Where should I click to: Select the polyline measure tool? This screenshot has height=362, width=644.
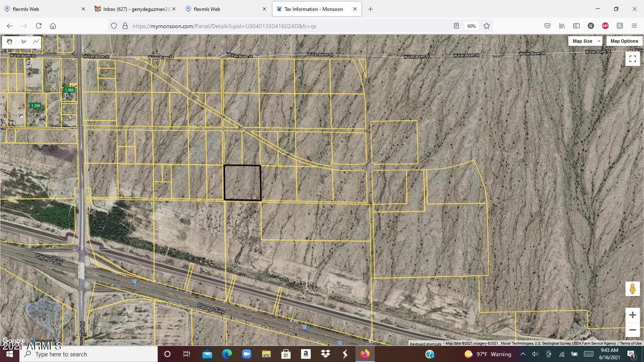pyautogui.click(x=37, y=42)
